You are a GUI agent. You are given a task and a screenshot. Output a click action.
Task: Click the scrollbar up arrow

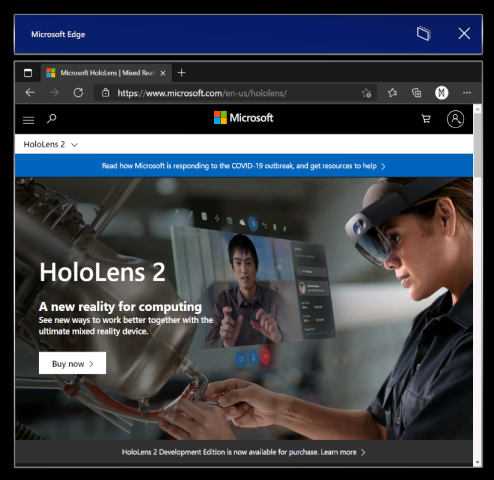click(477, 109)
